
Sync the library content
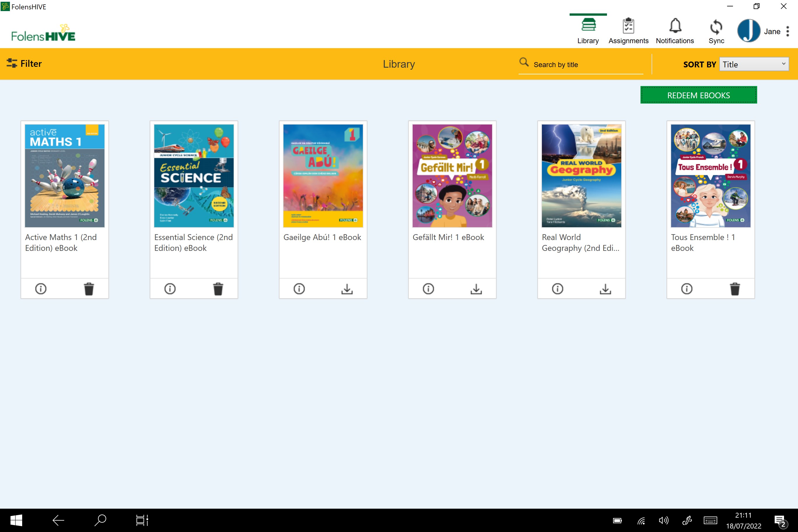tap(716, 31)
